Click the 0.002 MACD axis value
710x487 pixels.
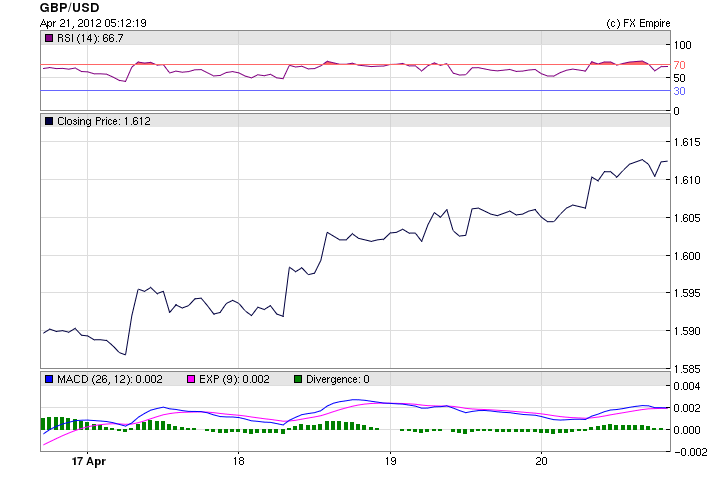[687, 408]
